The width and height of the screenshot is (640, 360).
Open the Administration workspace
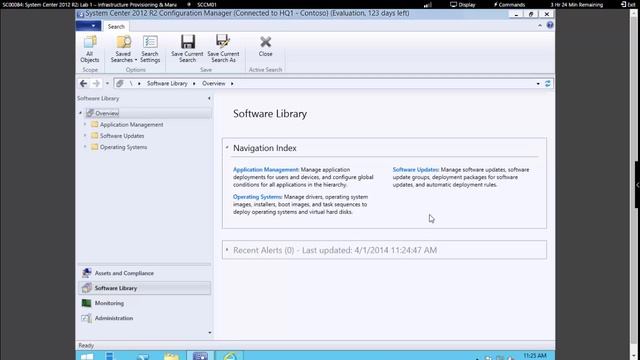coord(144,318)
